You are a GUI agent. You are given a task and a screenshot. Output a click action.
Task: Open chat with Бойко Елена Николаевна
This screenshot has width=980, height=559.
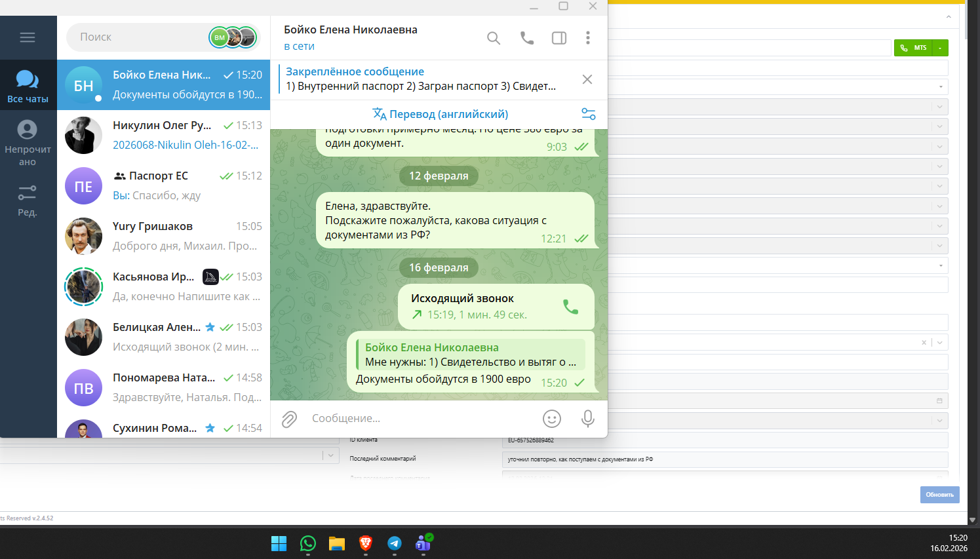point(163,85)
